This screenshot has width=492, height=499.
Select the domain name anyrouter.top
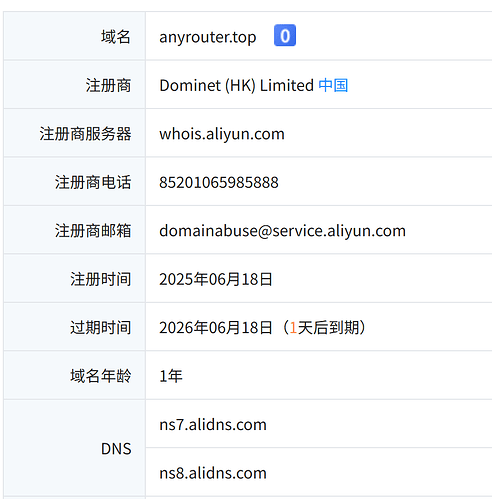click(208, 37)
